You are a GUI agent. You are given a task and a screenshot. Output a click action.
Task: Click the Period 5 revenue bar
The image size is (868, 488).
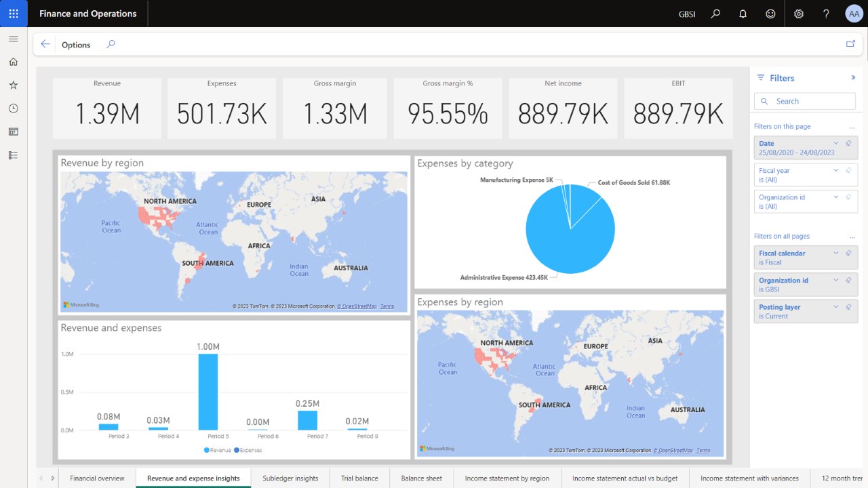click(208, 392)
